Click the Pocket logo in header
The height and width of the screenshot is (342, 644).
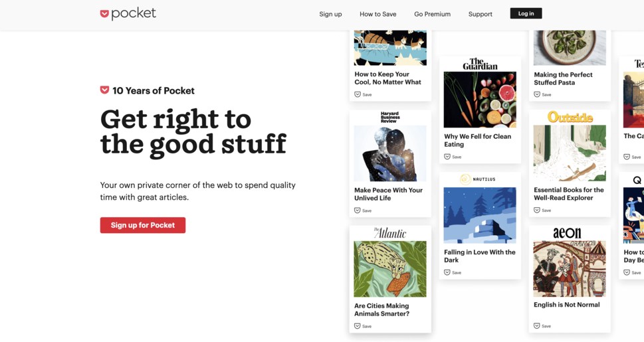(x=128, y=13)
